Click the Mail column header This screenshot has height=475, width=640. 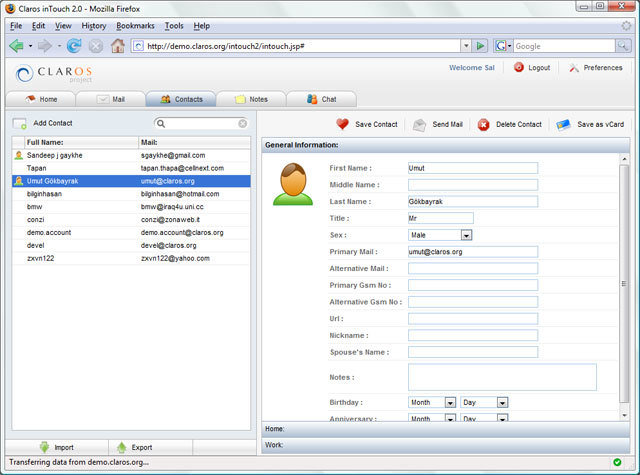click(195, 142)
